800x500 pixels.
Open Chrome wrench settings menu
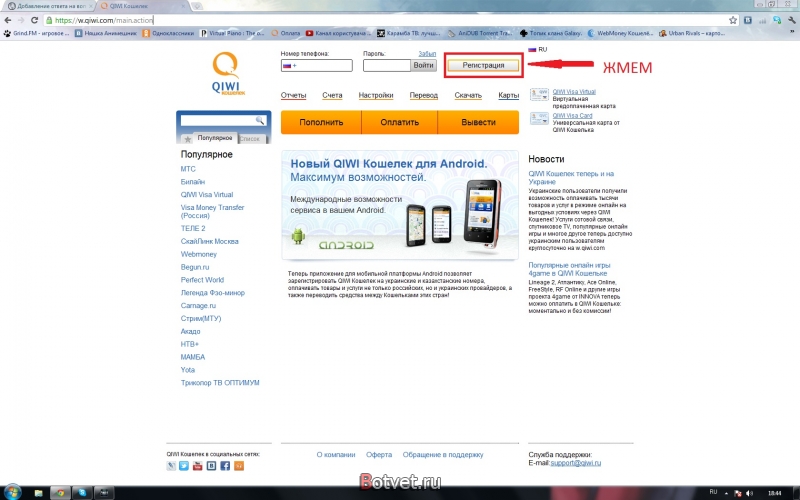(792, 20)
